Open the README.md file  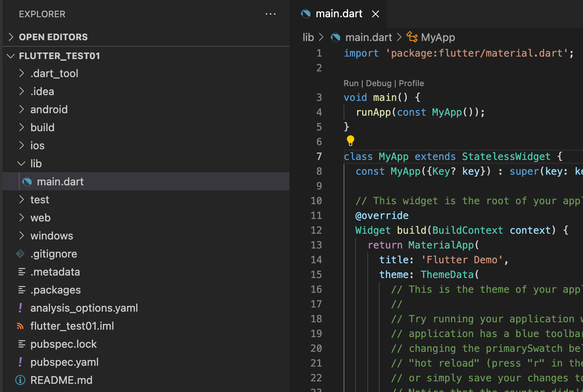click(x=146, y=380)
